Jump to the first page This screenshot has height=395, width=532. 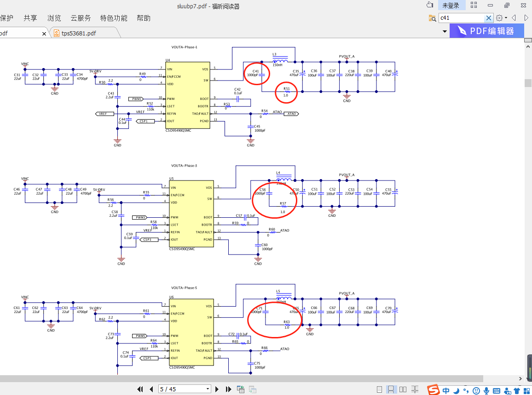pyautogui.click(x=140, y=389)
